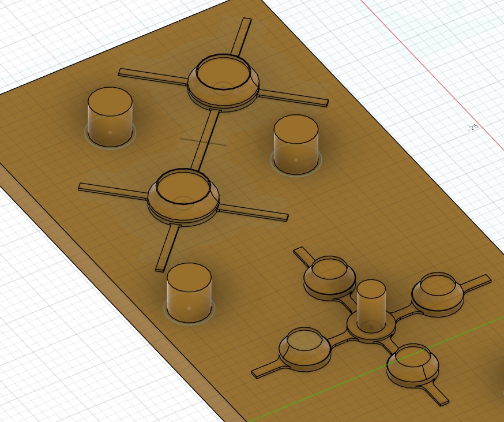Select the small cup crossed by the green axis line
Image resolution: width=504 pixels, height=422 pixels.
point(412,365)
